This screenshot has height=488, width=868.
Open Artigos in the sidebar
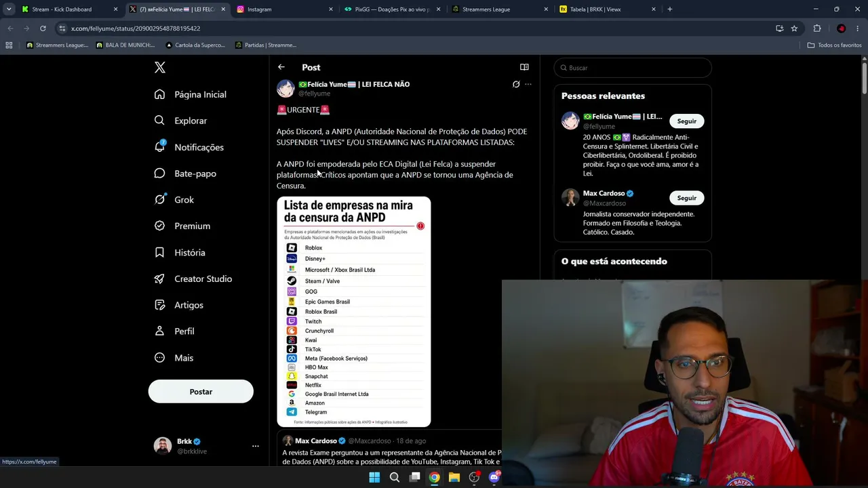[179, 305]
